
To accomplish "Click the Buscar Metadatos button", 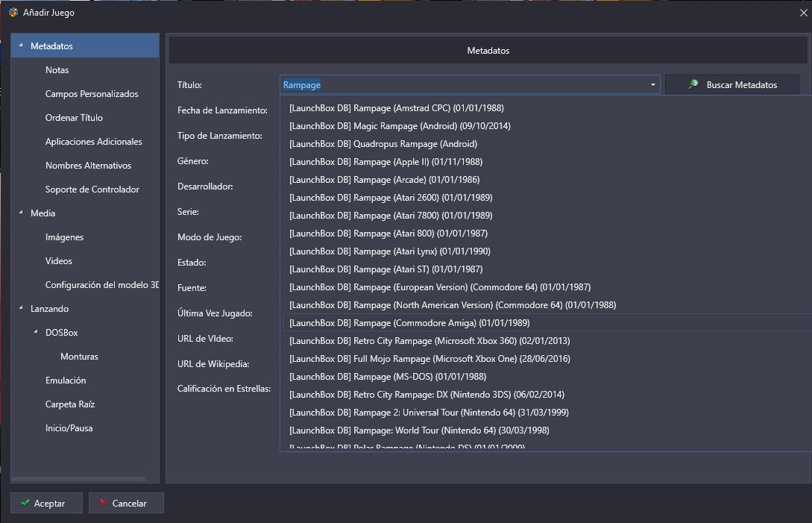I will click(731, 84).
